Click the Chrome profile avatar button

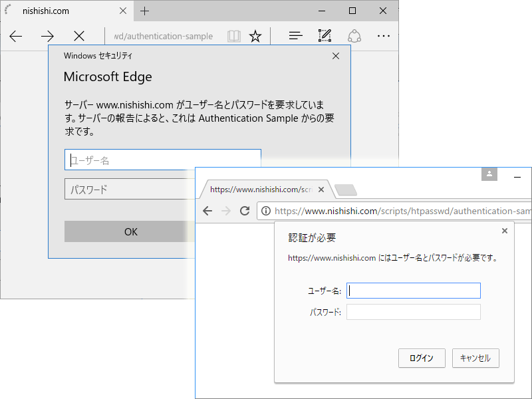[x=489, y=174]
